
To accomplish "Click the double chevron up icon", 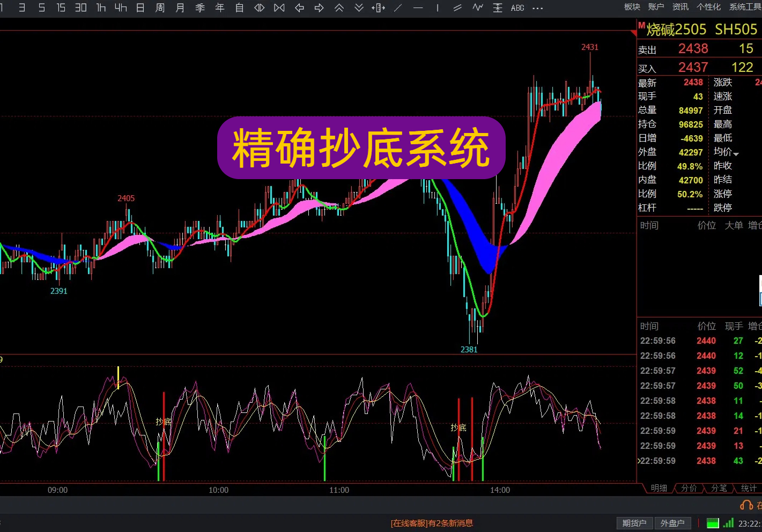I will 339,8.
